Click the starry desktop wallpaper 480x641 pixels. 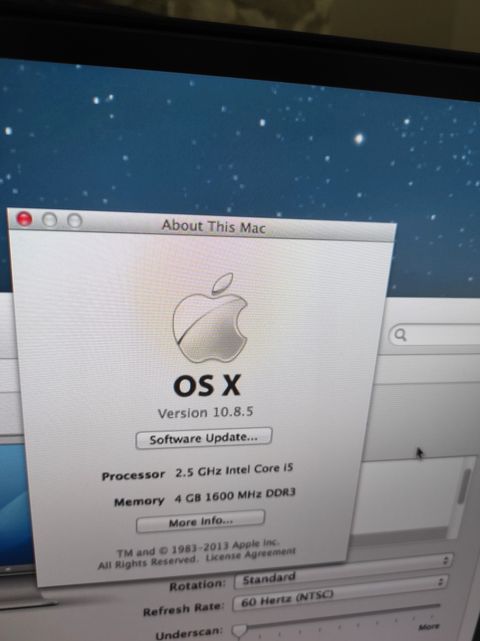coord(245,143)
